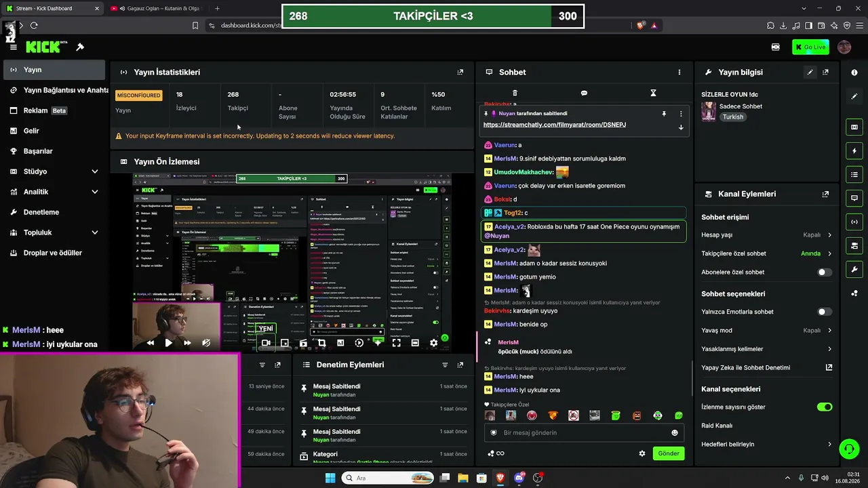Open the pinned message three-dot menu
This screenshot has width=868, height=488.
point(681,114)
